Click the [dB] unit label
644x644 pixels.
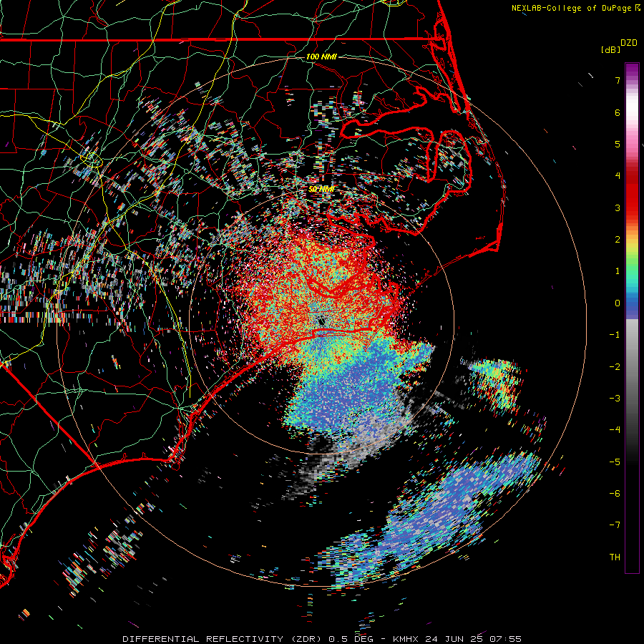pos(610,49)
